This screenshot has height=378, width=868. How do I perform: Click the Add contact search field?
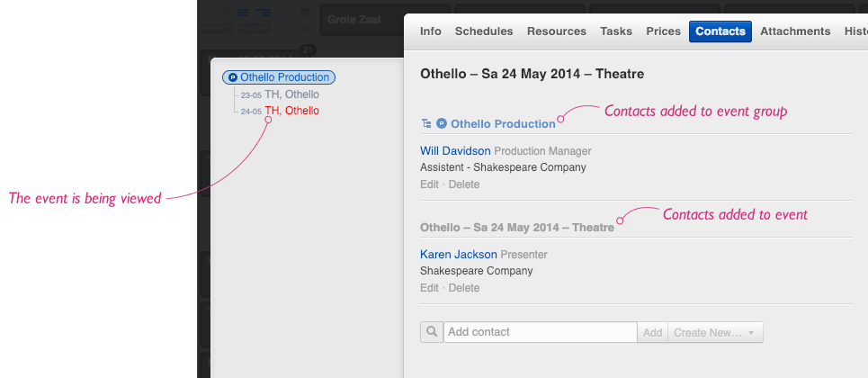[540, 332]
